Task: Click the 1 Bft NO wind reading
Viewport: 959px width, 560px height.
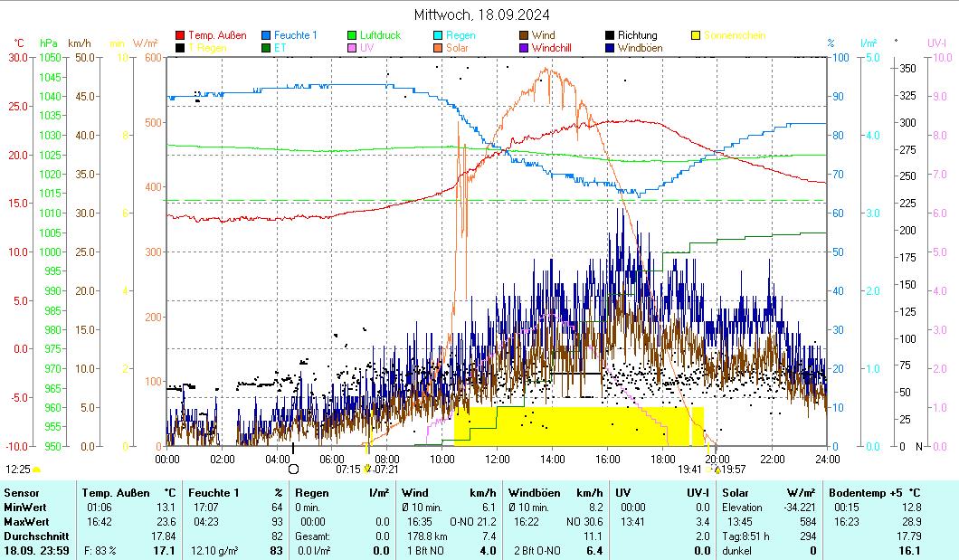Action: tap(427, 551)
